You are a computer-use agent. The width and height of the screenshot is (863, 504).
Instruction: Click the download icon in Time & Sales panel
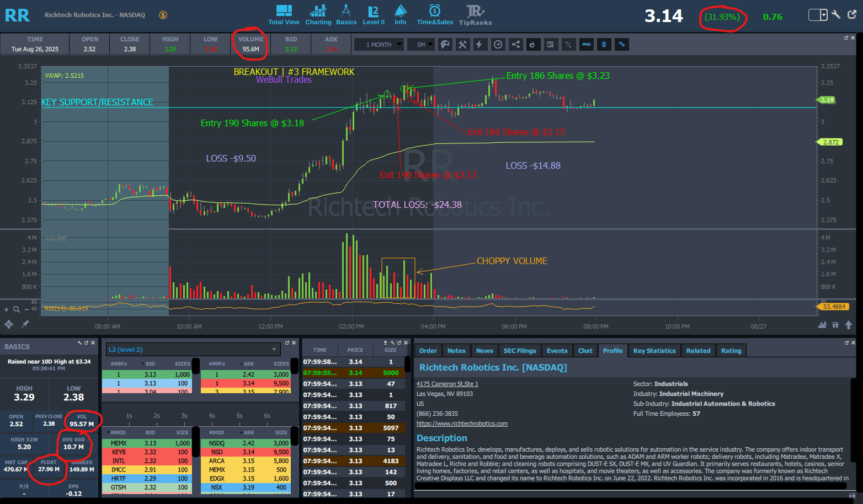pos(386,343)
